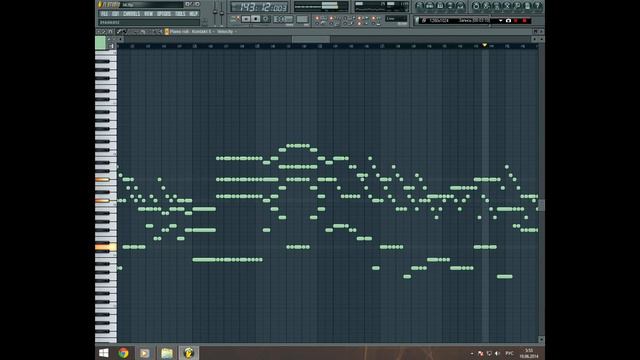Open the TOOLS menu

pos(180,14)
